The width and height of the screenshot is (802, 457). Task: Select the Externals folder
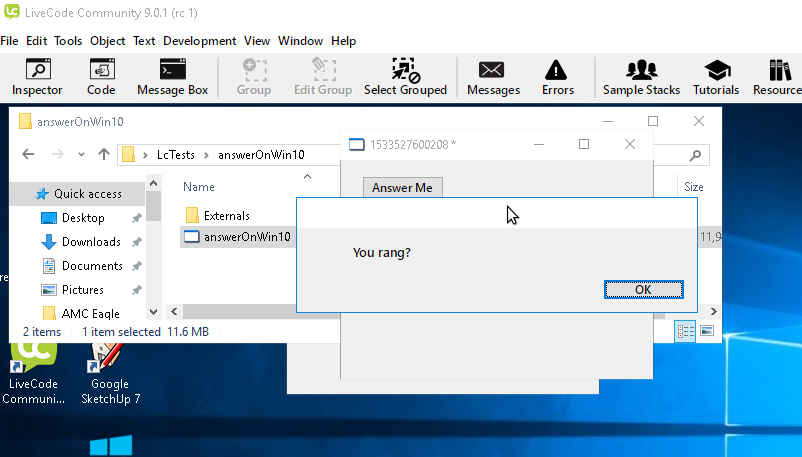pyautogui.click(x=226, y=215)
